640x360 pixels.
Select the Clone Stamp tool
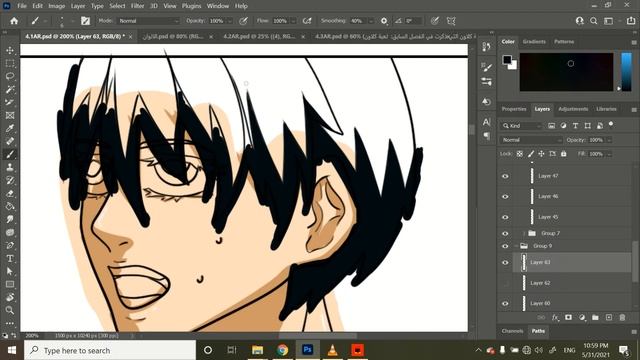click(x=10, y=167)
